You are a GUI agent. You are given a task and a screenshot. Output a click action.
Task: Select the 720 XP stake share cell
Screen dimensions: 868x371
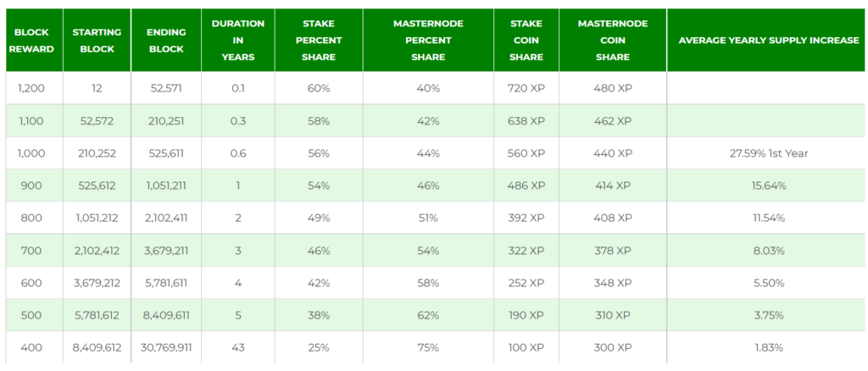(526, 88)
